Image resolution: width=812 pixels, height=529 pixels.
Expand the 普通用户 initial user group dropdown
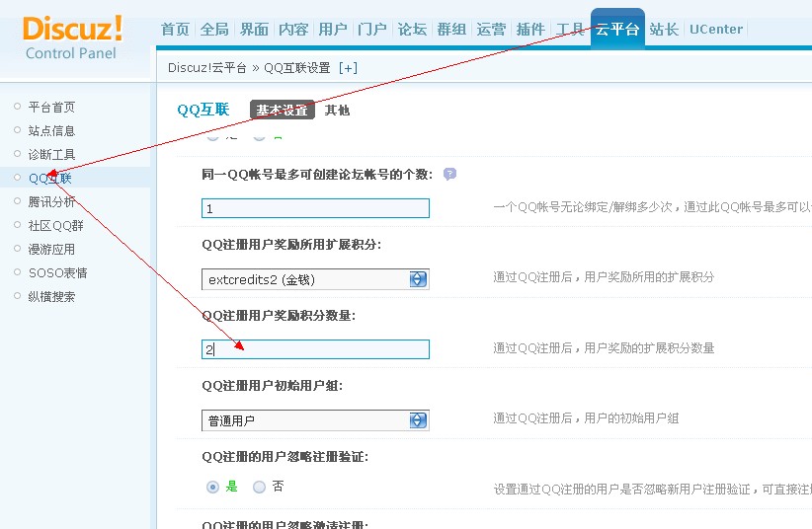pos(315,420)
